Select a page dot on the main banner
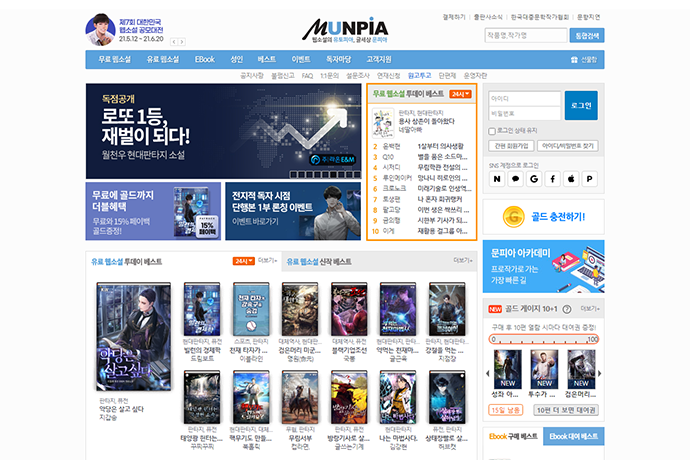 tap(325, 175)
